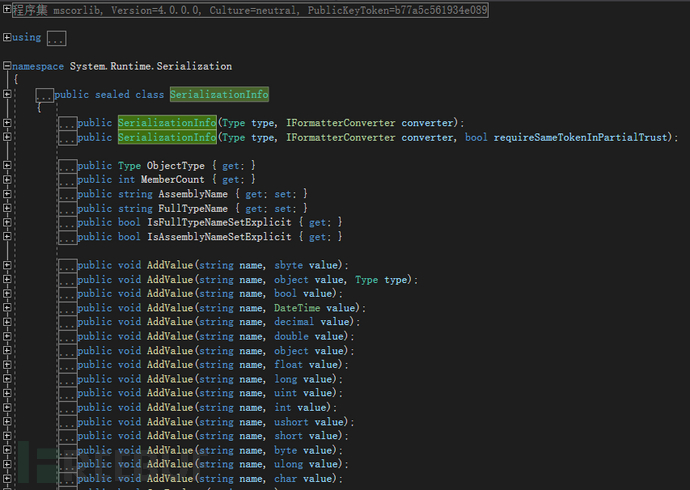Click Type in AddValue object value, Type type
The image size is (690, 490).
367,279
